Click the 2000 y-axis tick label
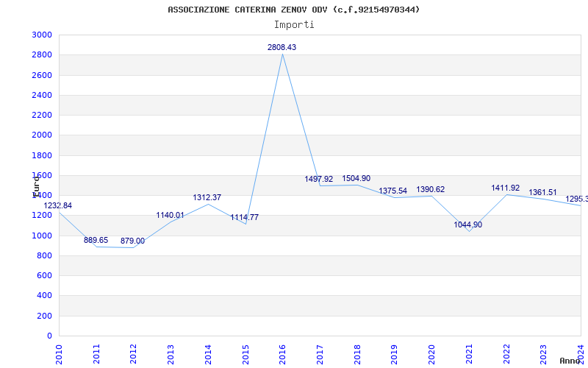Viewport: 588px width, 368px height. 42,135
